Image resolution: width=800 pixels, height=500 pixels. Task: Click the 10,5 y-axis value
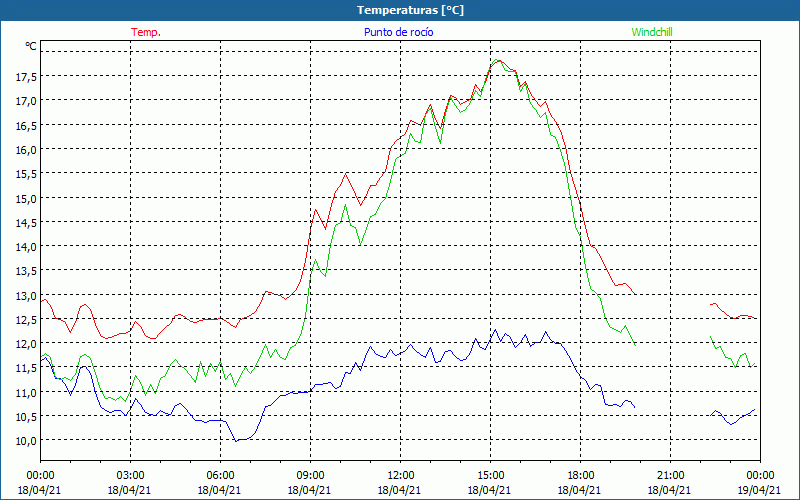(x=26, y=416)
